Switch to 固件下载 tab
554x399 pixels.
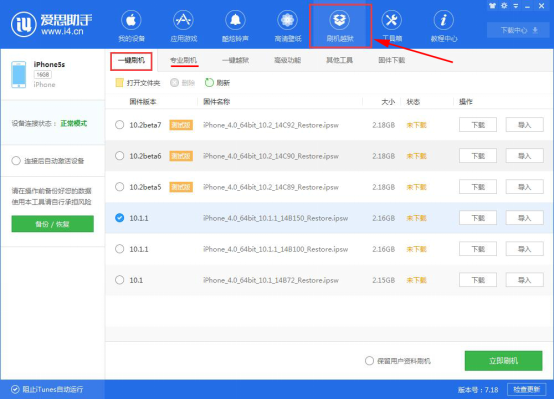391,60
